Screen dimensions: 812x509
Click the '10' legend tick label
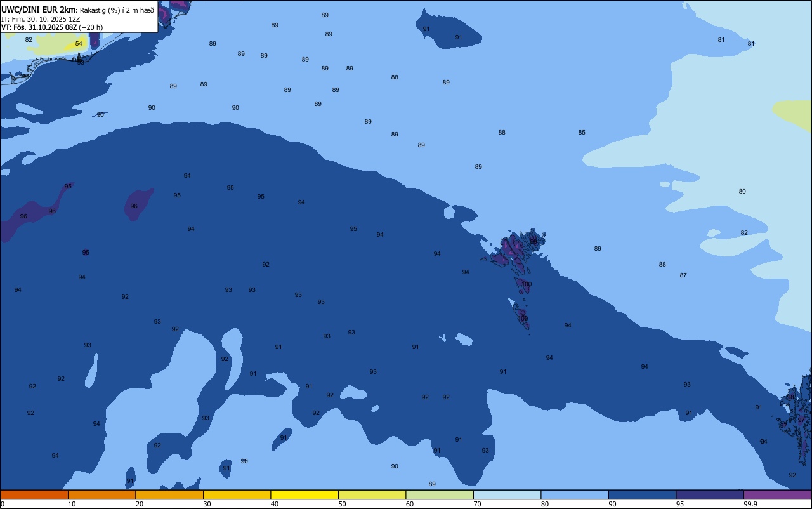click(72, 504)
